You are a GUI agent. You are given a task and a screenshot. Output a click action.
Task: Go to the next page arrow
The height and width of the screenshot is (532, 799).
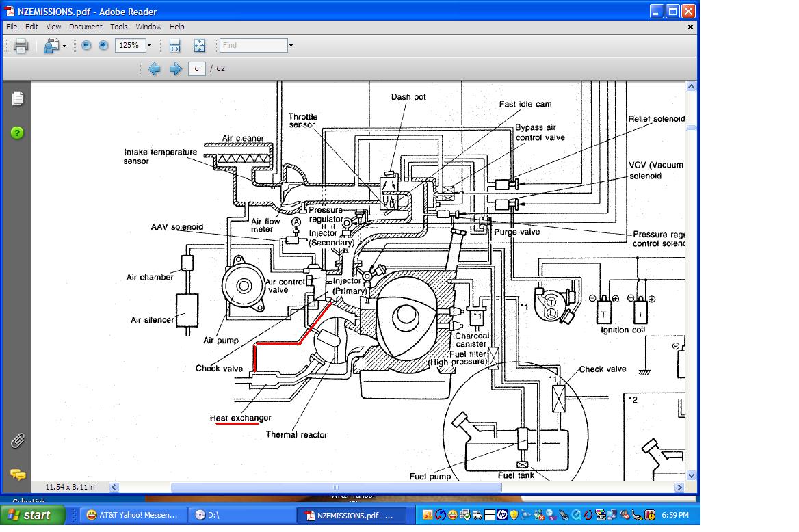(175, 68)
